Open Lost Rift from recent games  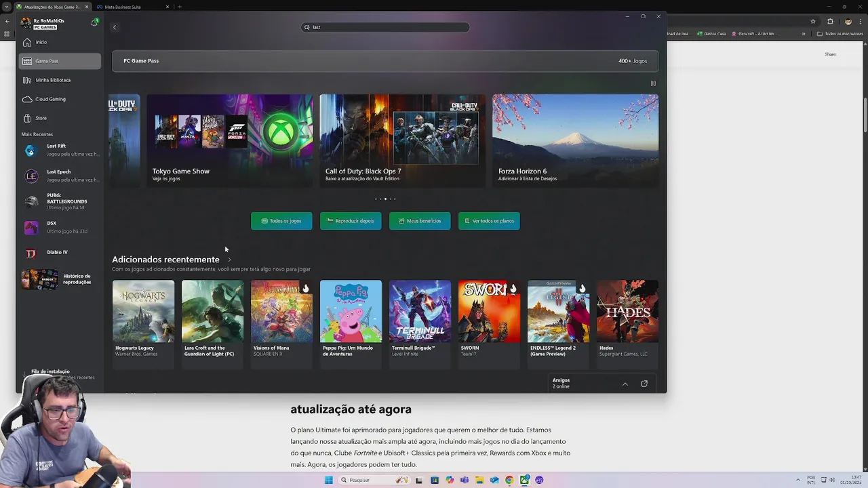coord(60,150)
